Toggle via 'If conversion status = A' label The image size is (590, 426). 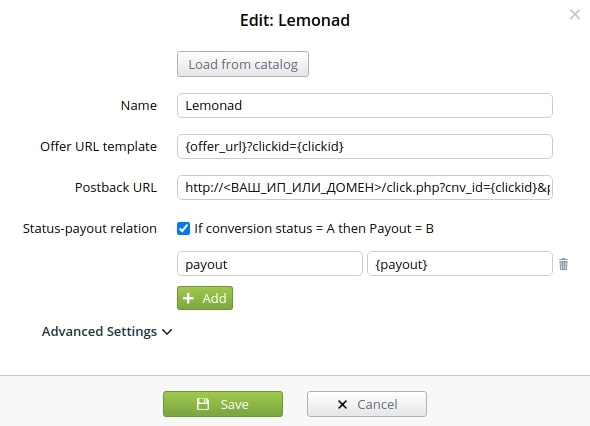pos(314,228)
